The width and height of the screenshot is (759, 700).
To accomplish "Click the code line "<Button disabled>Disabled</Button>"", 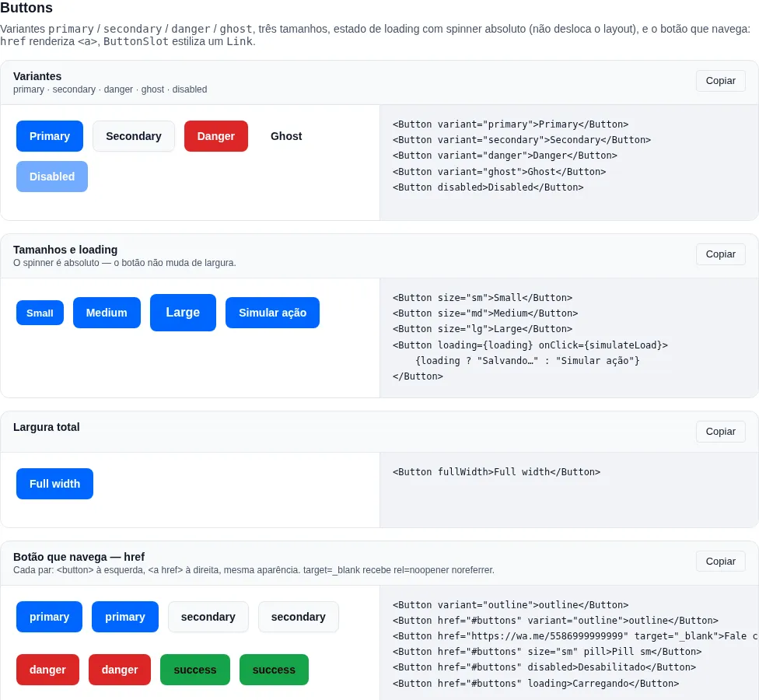I will [488, 187].
